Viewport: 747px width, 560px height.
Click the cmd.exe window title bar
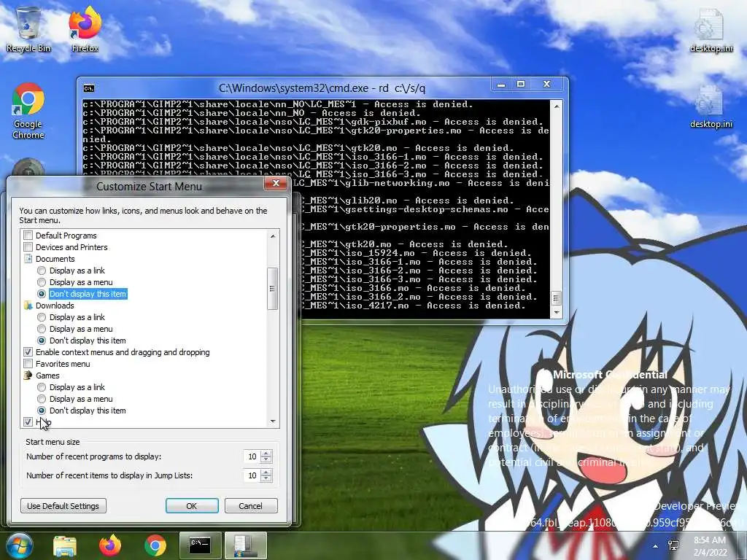[x=322, y=88]
